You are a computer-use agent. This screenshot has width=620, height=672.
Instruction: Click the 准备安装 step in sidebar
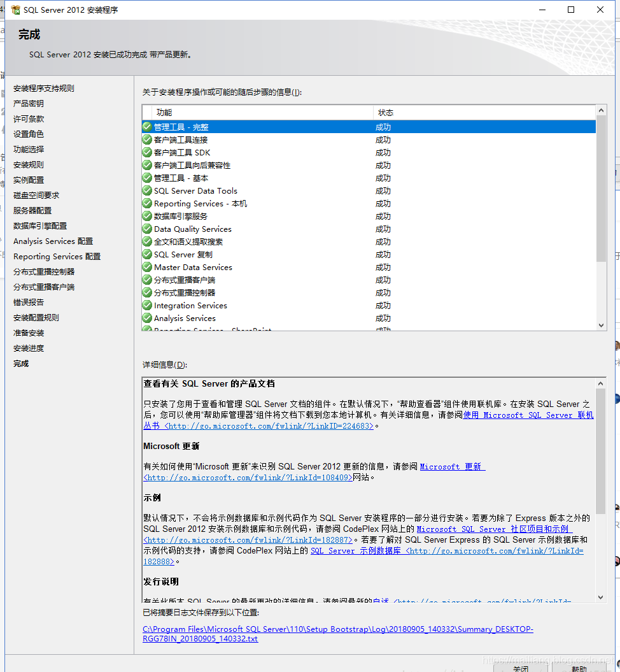[x=28, y=333]
